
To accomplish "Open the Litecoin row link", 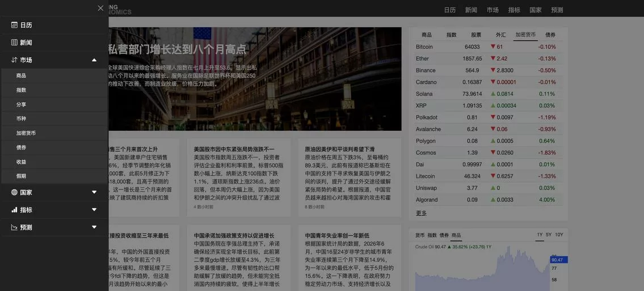I will pos(425,176).
